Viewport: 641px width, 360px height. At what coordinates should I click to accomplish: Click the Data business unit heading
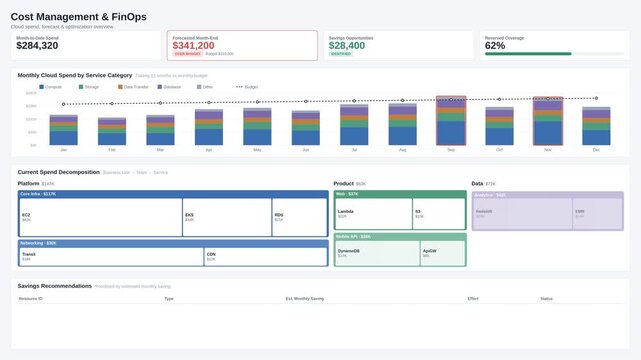point(477,183)
